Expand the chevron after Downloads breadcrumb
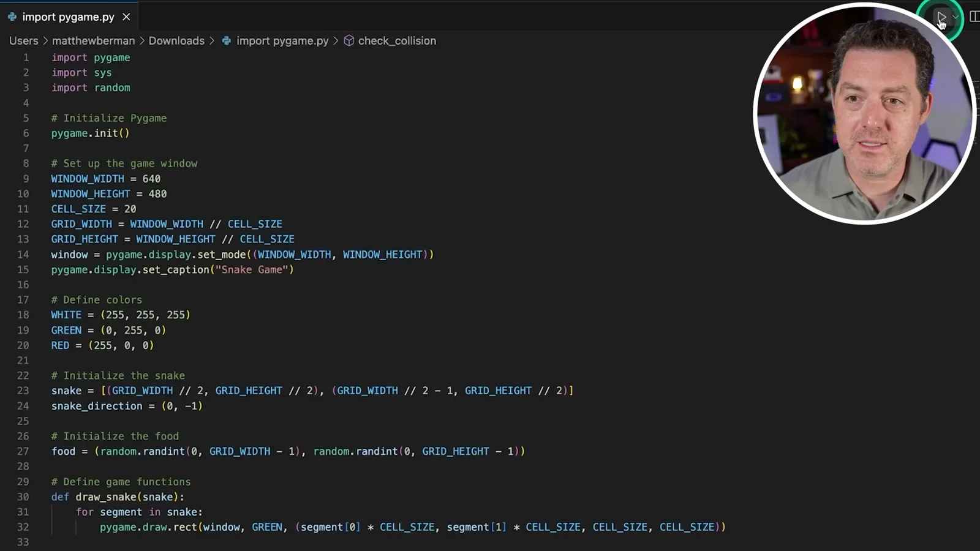980x551 pixels. pyautogui.click(x=212, y=41)
